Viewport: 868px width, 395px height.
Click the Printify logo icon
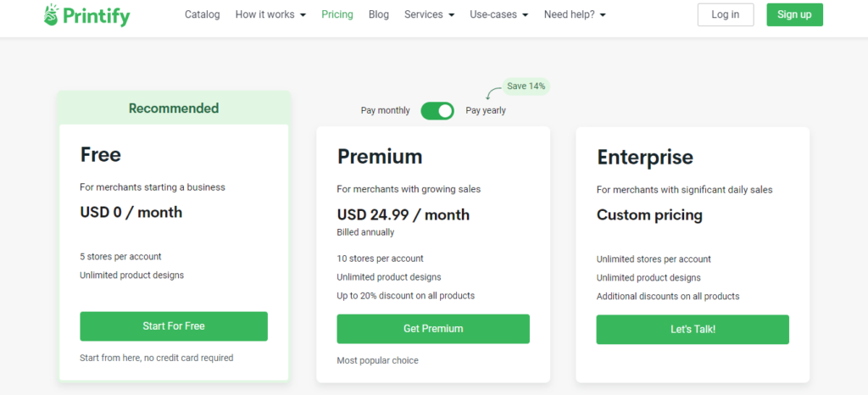point(52,14)
